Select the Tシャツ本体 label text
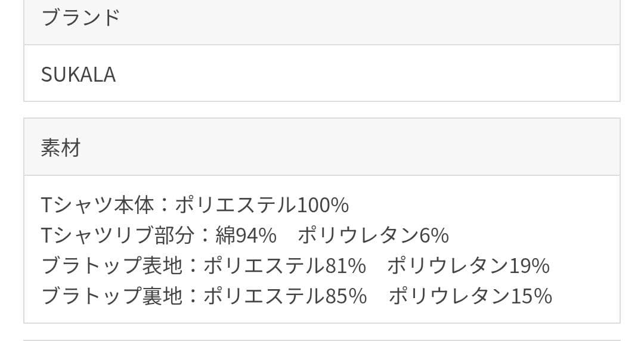Viewport: 644px width, 341px height. pyautogui.click(x=98, y=205)
